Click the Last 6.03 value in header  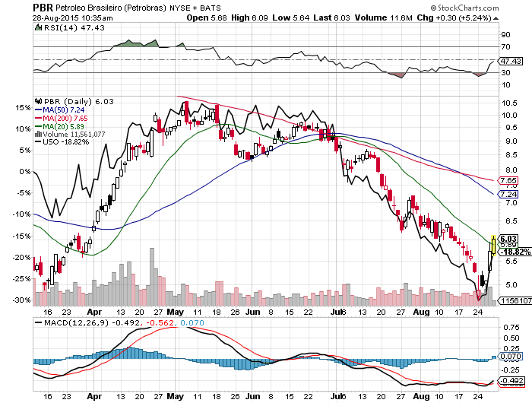[331, 17]
